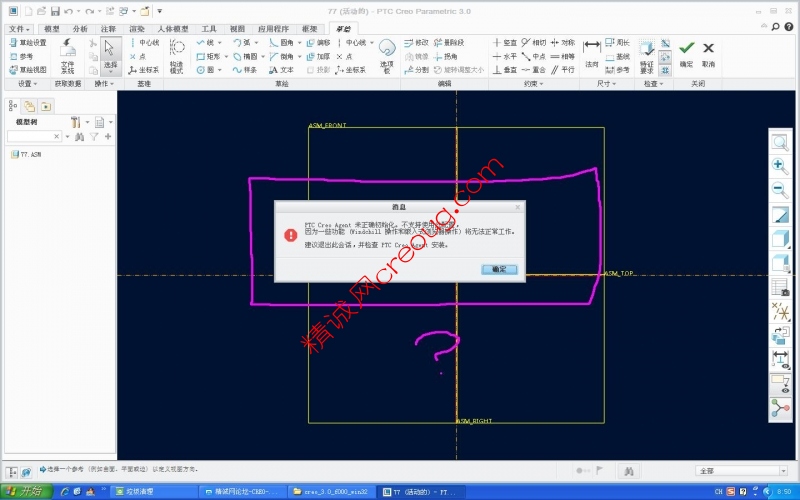800x500 pixels.
Task: Open the 选项板 palette tool
Action: coord(387,56)
